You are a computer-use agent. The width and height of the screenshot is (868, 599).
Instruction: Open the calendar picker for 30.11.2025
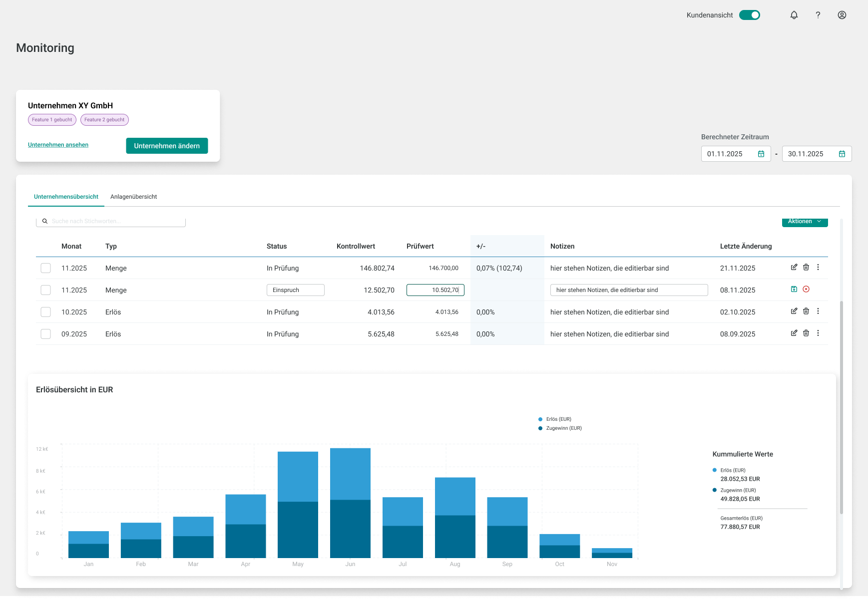842,154
